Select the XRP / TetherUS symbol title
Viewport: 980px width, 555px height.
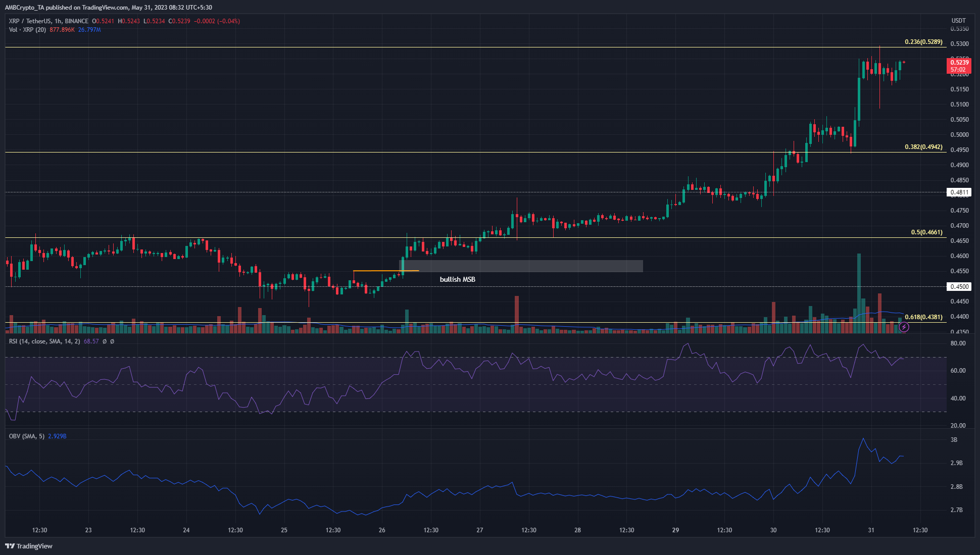(48, 21)
